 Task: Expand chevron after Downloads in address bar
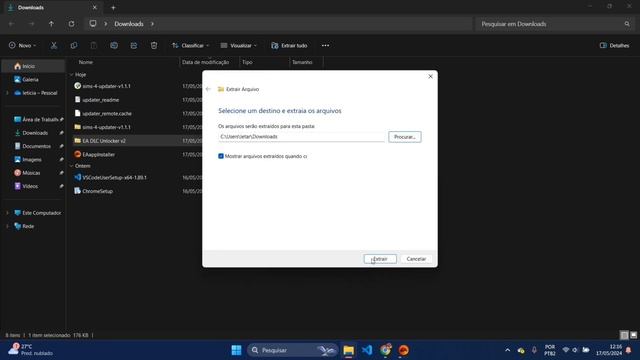point(152,24)
